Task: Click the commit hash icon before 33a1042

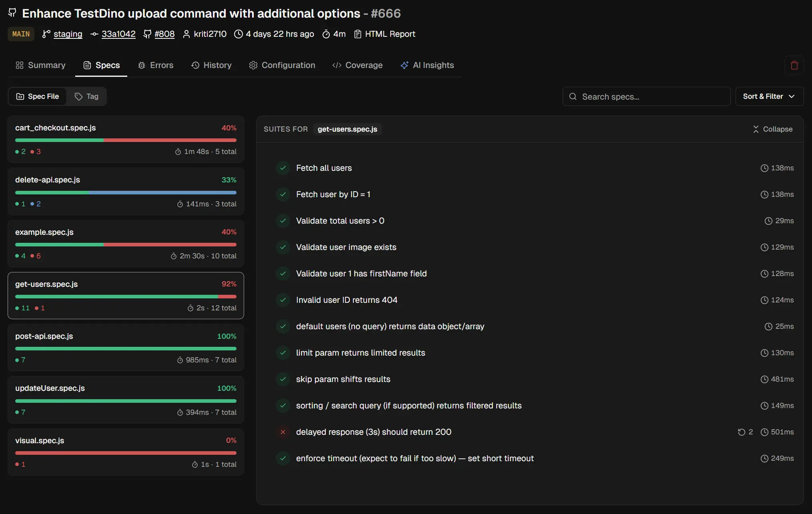Action: point(94,34)
